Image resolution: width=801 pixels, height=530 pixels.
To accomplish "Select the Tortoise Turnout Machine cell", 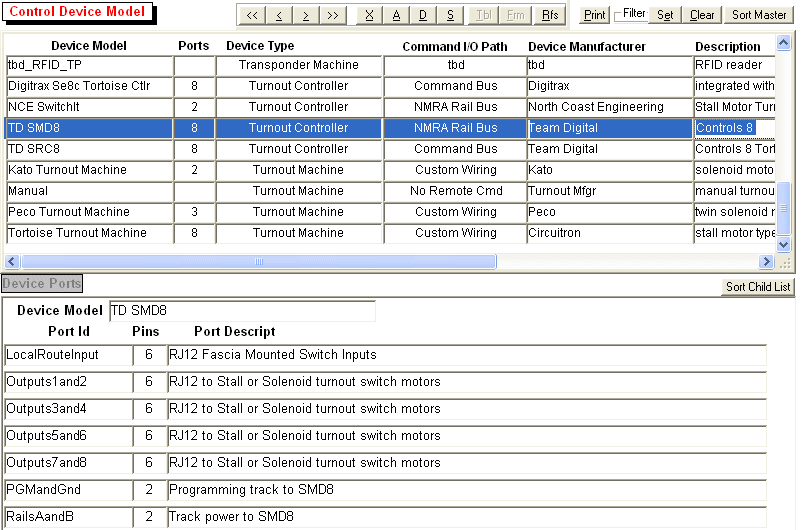I will [x=89, y=233].
